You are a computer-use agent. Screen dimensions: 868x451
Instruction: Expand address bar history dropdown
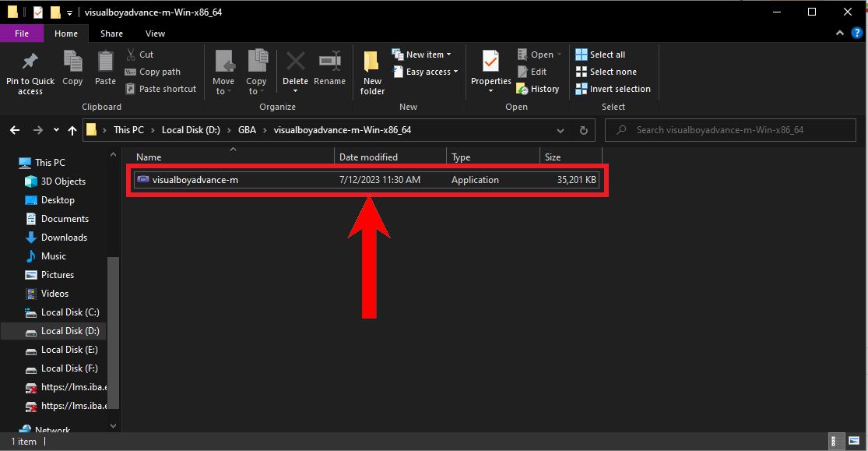coord(561,131)
